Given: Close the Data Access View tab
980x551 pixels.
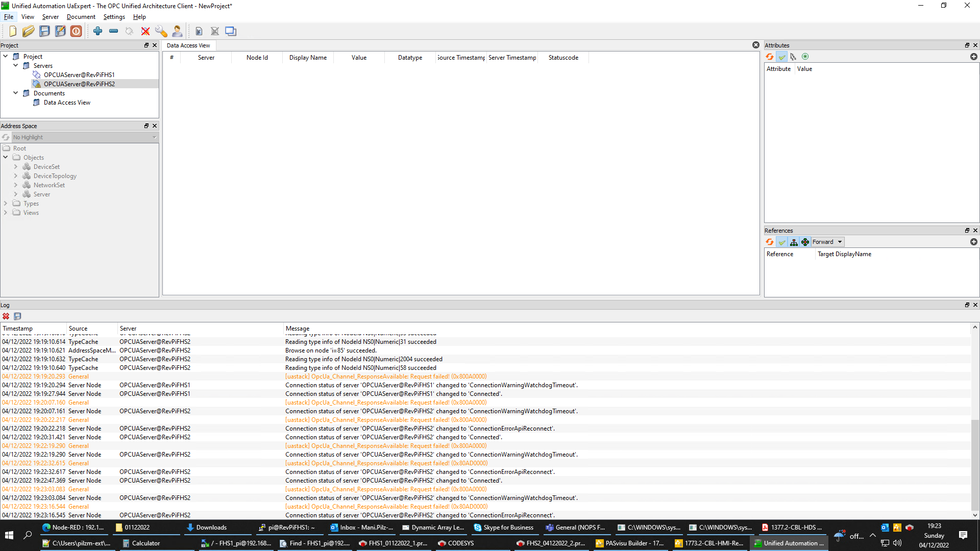Looking at the screenshot, I should pyautogui.click(x=756, y=45).
